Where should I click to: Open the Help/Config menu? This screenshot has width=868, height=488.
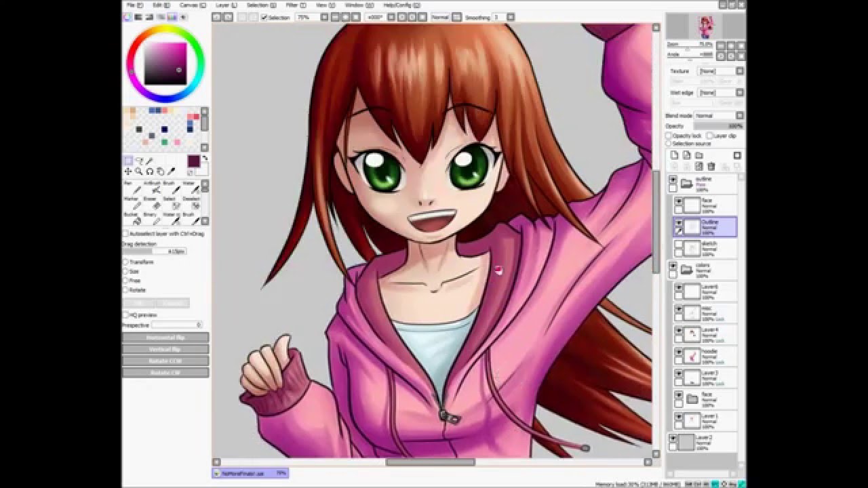pyautogui.click(x=401, y=5)
